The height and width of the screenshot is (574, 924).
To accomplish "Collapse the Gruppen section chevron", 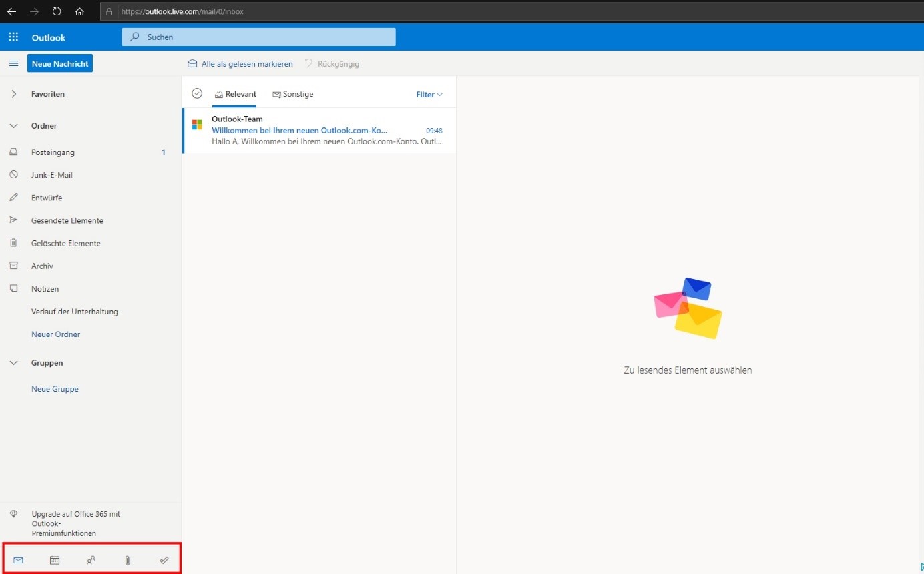I will 13,362.
